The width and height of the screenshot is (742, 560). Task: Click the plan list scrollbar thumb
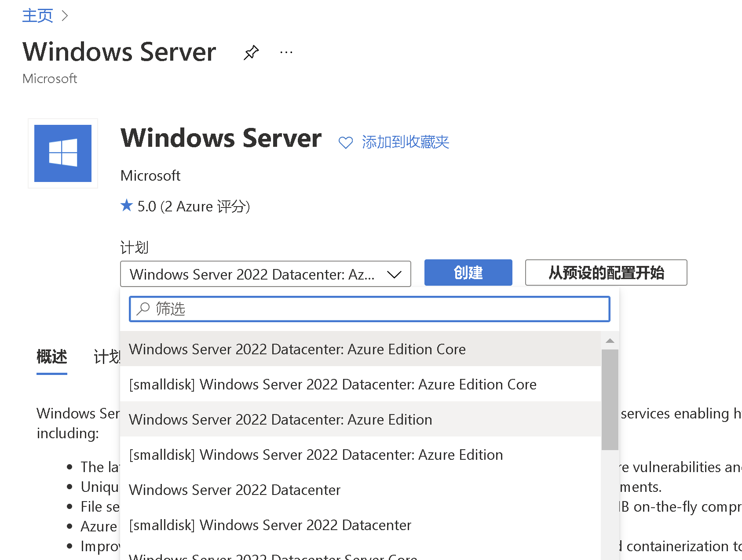[x=610, y=399]
